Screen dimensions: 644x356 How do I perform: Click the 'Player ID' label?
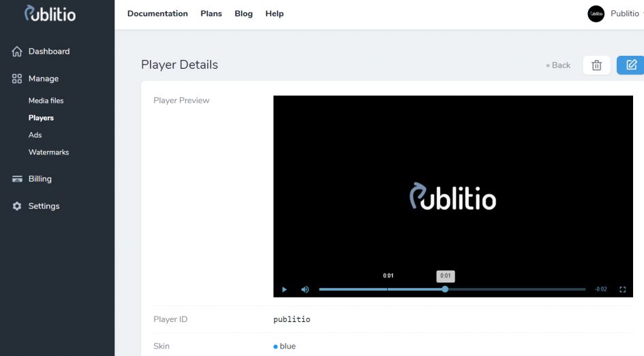point(170,319)
